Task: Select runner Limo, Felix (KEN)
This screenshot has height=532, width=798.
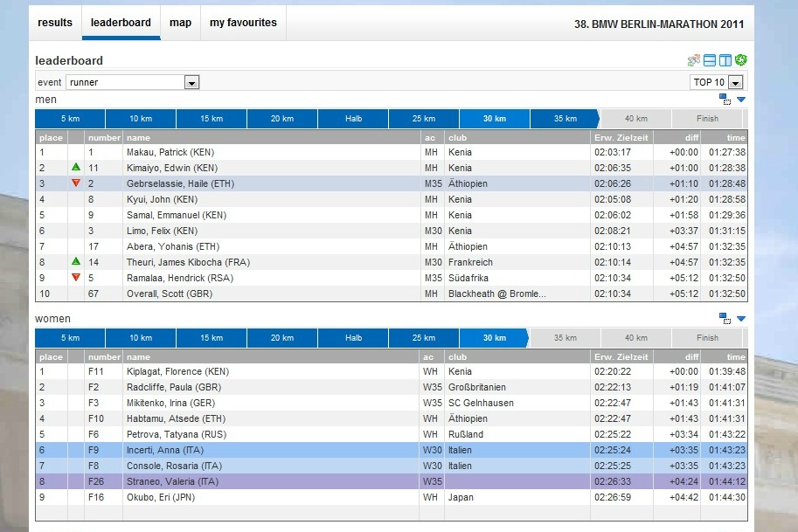Action: click(392, 231)
